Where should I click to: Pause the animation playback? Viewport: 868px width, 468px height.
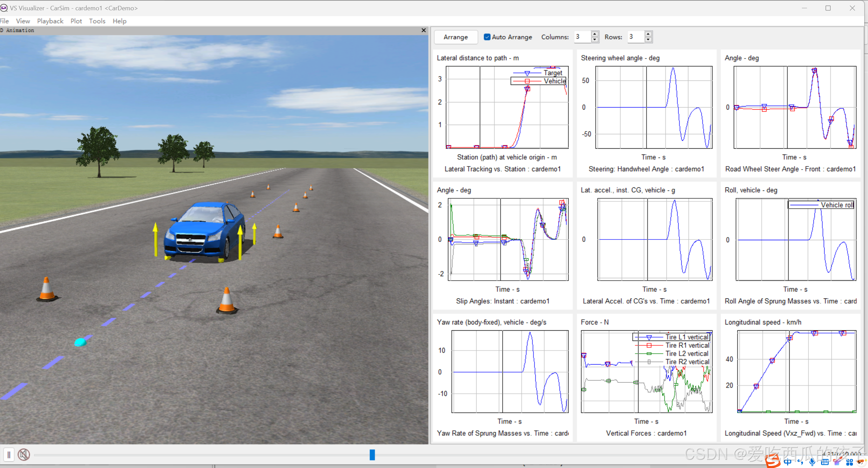[x=9, y=455]
